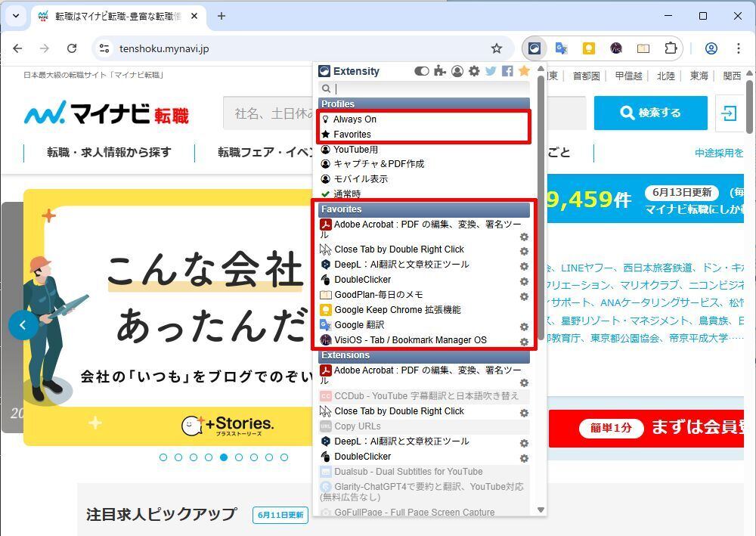Open options gear for Adobe Acrobat under Extensions
The width and height of the screenshot is (756, 536).
tap(524, 383)
